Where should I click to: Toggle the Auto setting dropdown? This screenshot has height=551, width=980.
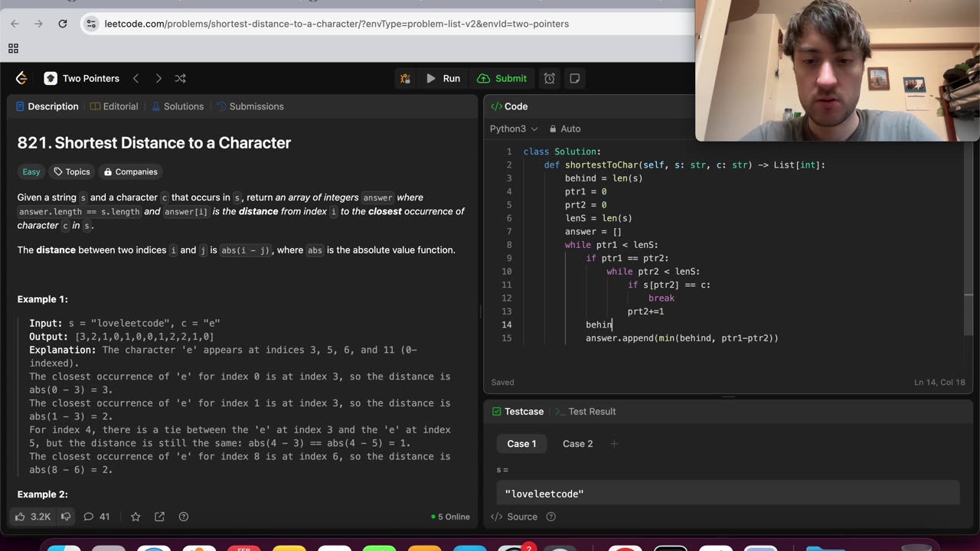click(x=564, y=129)
